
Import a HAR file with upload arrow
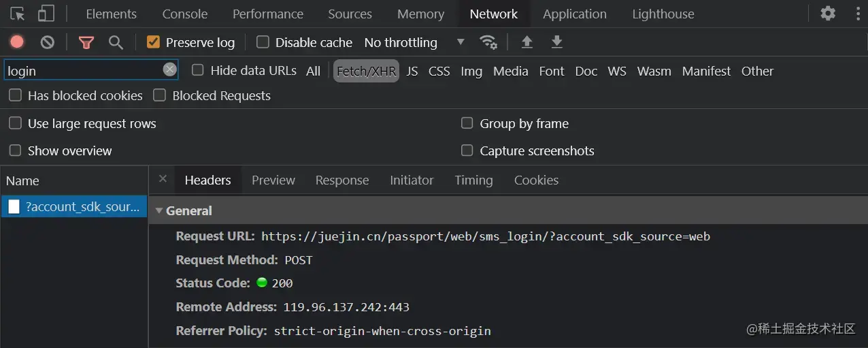pos(527,42)
